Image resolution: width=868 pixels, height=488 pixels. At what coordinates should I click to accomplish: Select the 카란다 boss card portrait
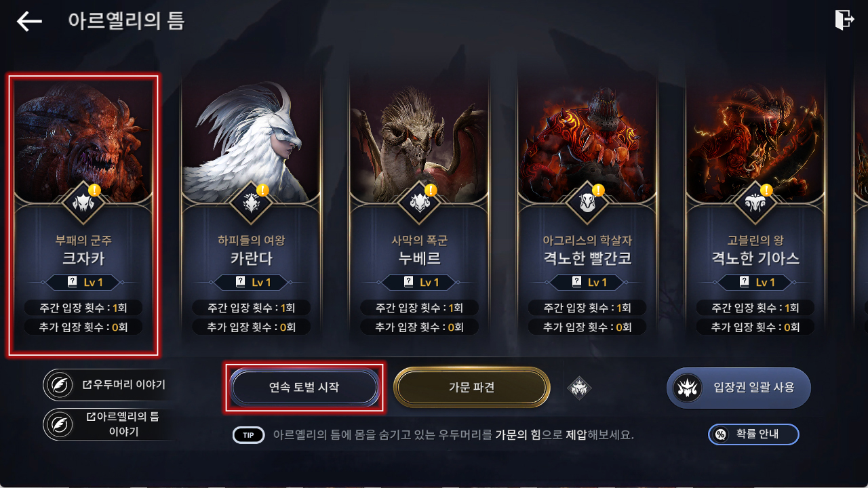251,139
